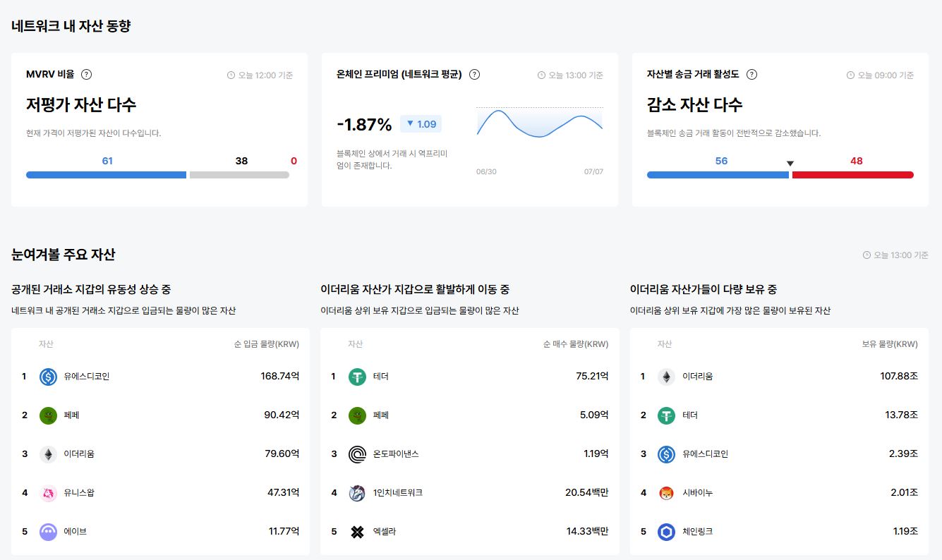
Task: Click the 감소 자산 다수 heading
Action: tap(695, 105)
